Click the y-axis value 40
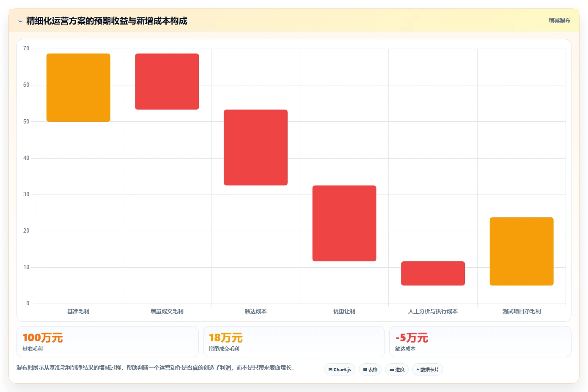The height and width of the screenshot is (392, 588). click(x=26, y=158)
